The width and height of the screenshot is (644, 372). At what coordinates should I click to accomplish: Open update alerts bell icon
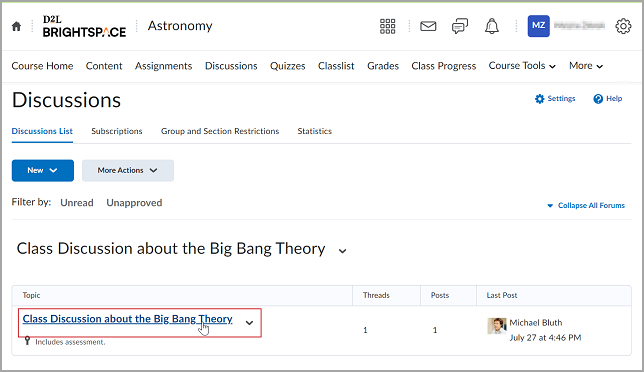click(492, 26)
